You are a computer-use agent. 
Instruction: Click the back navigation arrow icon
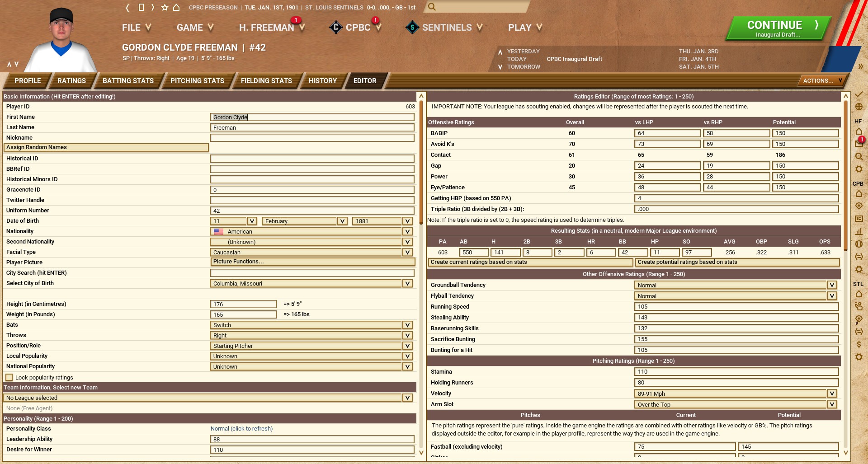pyautogui.click(x=127, y=8)
